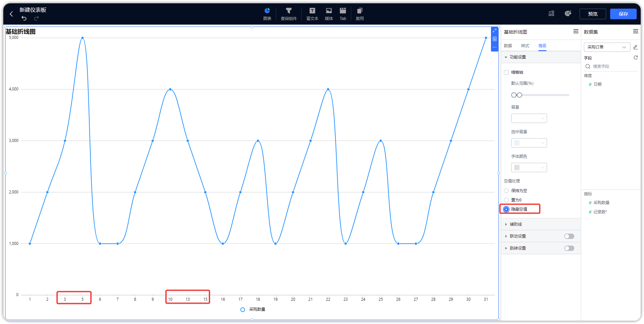Open the chart's document icon on its side bar
The width and height of the screenshot is (644, 324).
click(495, 39)
